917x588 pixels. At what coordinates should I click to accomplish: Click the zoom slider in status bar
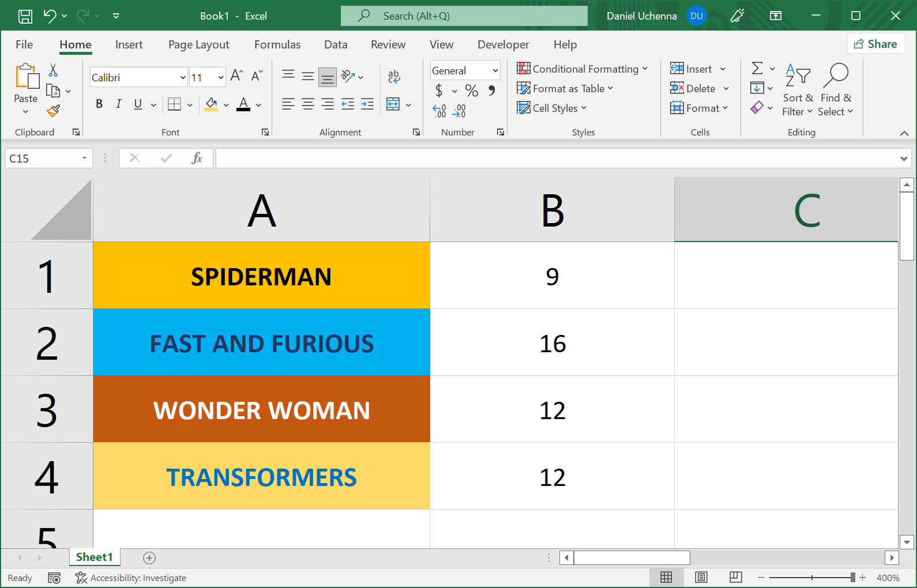(x=811, y=578)
